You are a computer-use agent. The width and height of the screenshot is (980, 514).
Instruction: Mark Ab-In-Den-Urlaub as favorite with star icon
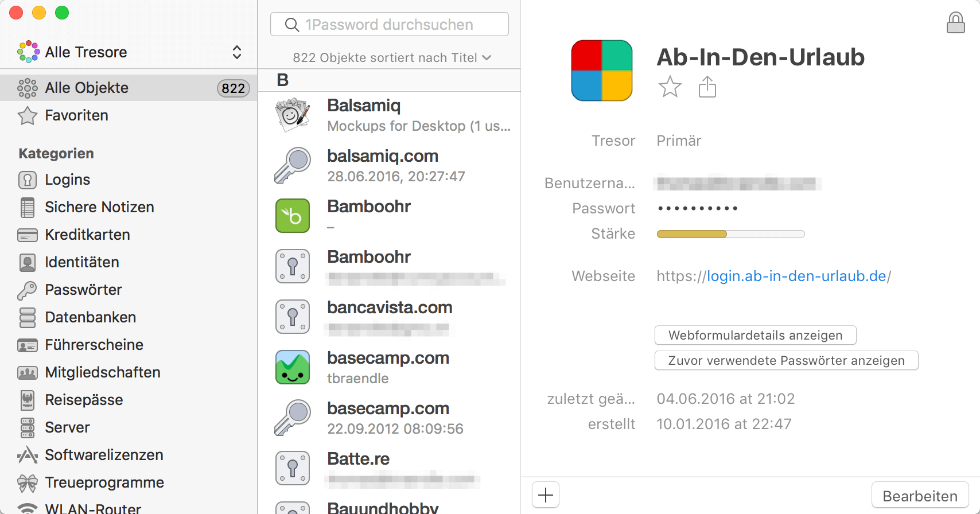coord(670,87)
